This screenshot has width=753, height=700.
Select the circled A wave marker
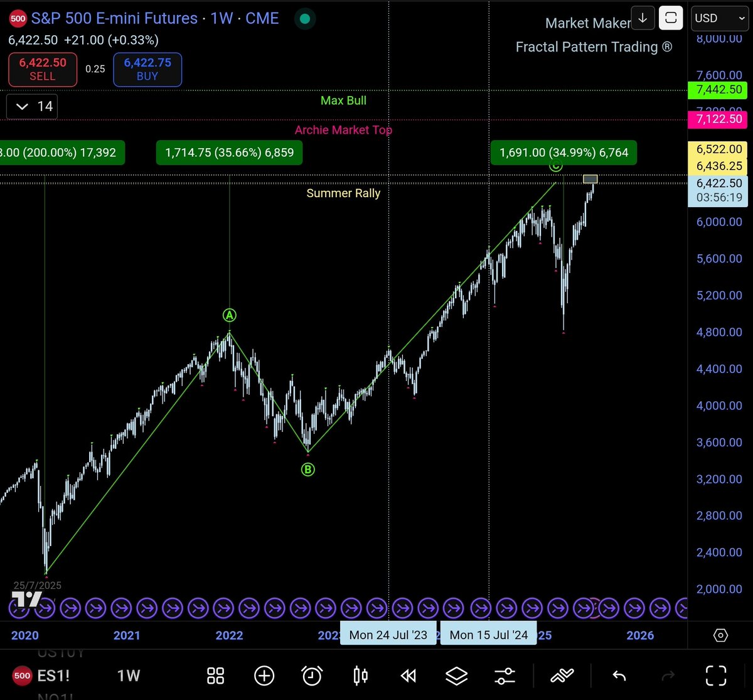pyautogui.click(x=229, y=315)
